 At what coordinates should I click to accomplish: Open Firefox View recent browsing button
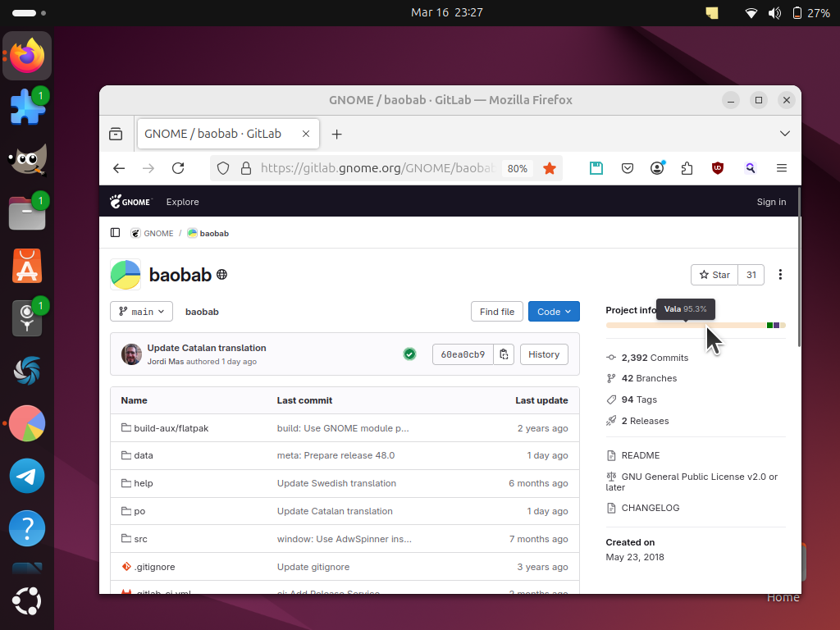[x=116, y=134]
